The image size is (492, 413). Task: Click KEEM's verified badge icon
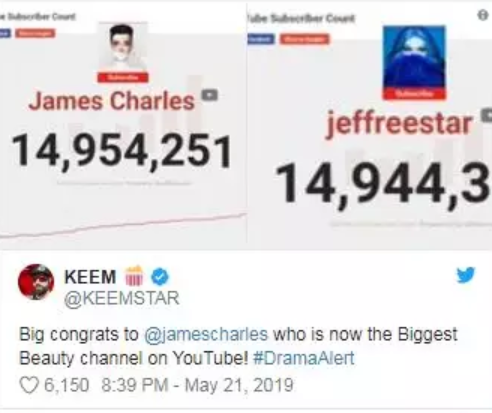(x=160, y=277)
